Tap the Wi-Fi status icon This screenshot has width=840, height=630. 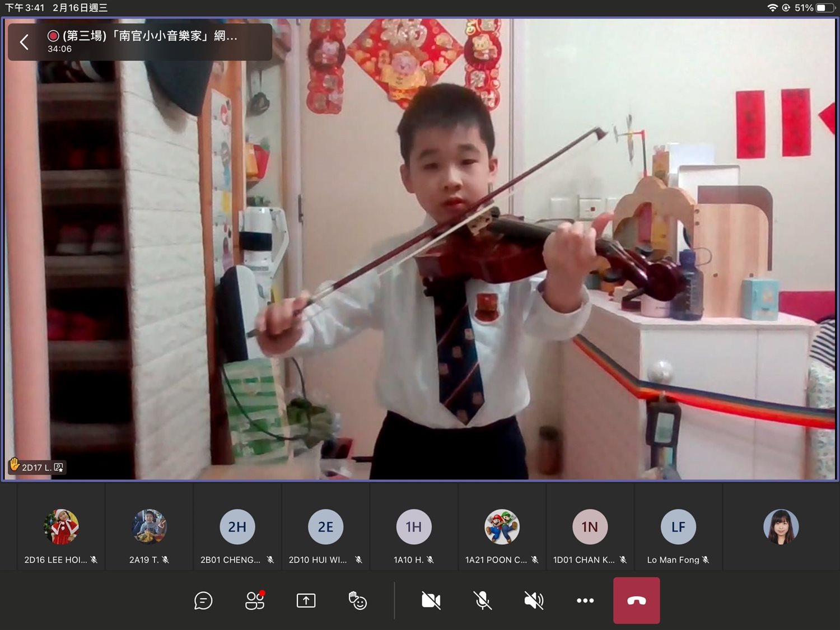pyautogui.click(x=773, y=8)
